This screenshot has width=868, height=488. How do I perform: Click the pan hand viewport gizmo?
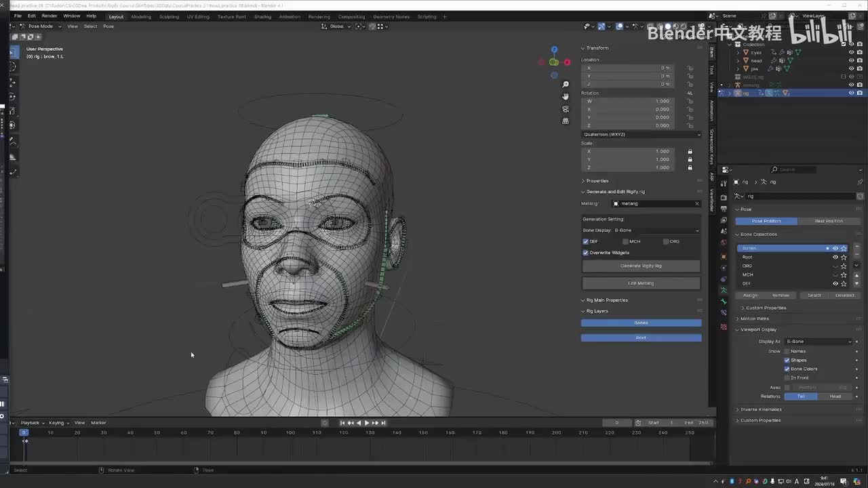click(x=566, y=97)
